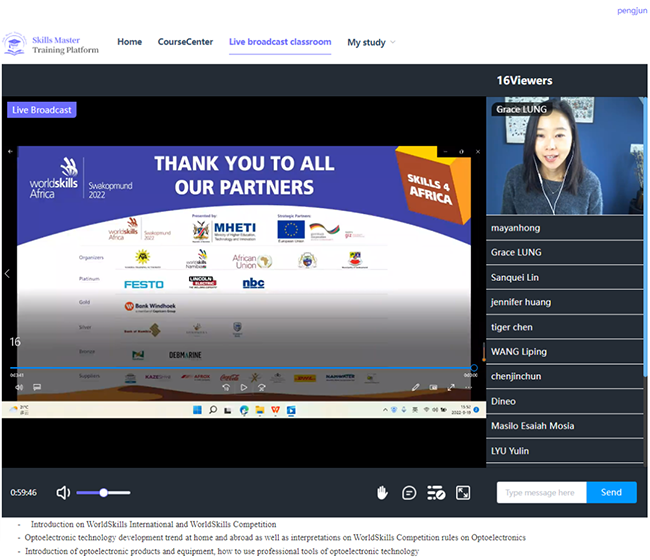Click the Send button
The image size is (650, 560).
pyautogui.click(x=611, y=492)
